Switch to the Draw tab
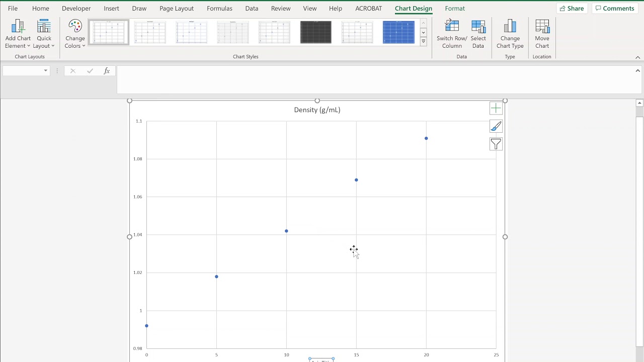 coord(139,9)
